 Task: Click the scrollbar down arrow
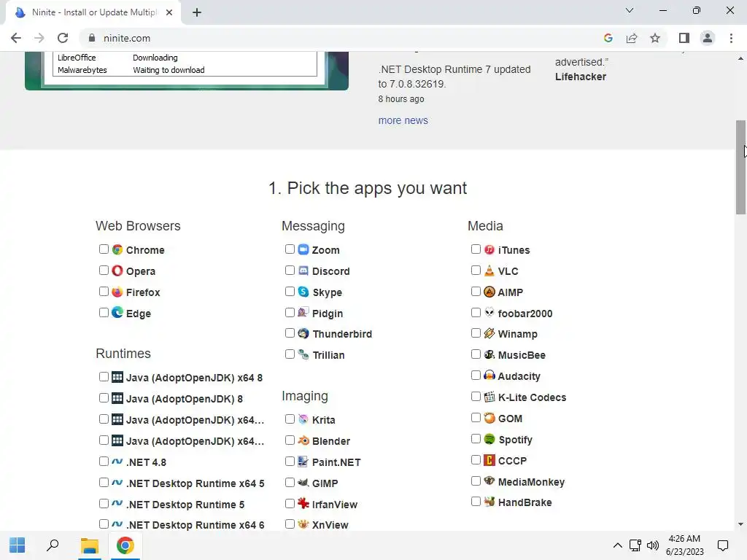[740, 524]
